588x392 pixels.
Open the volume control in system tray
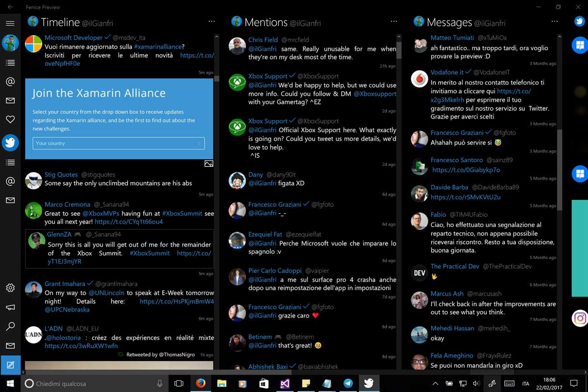[476, 384]
